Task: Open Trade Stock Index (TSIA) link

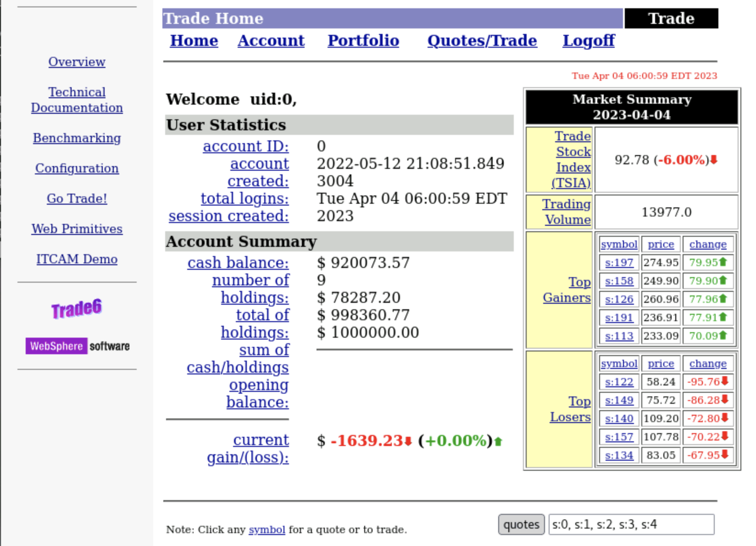Action: coord(571,159)
